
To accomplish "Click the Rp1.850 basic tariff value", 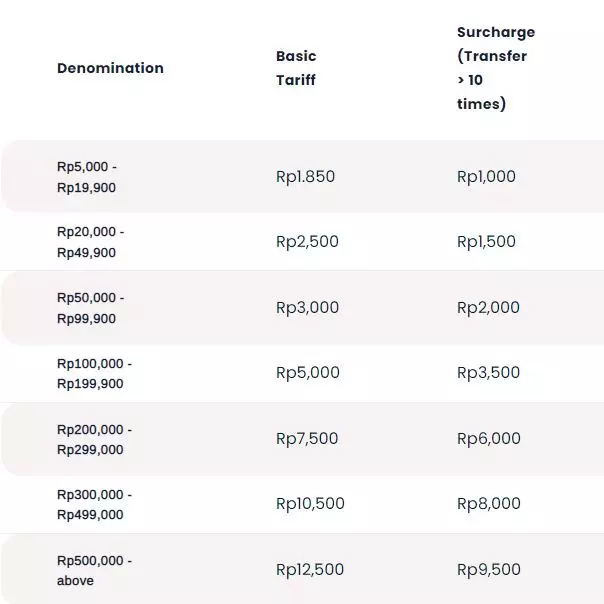I will [305, 177].
